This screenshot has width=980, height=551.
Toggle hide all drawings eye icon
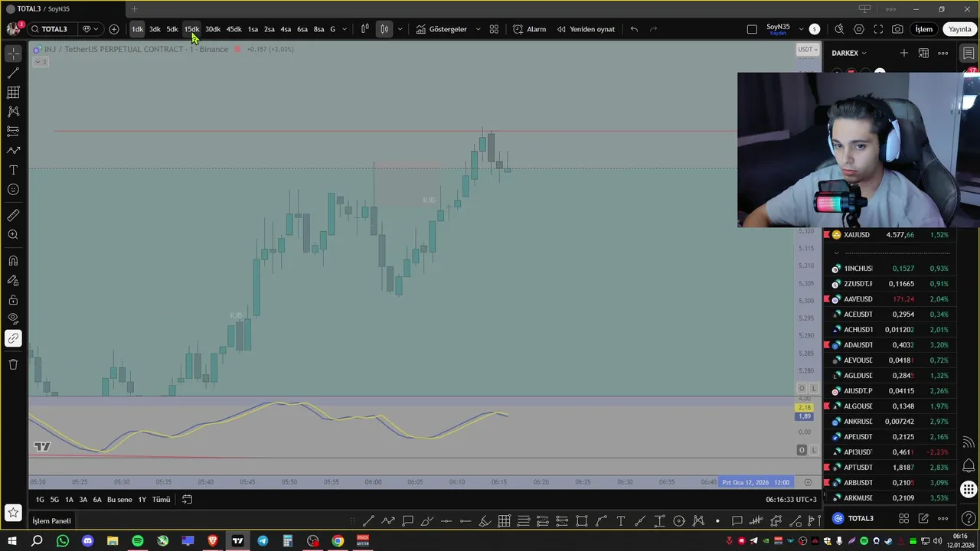pos(13,318)
